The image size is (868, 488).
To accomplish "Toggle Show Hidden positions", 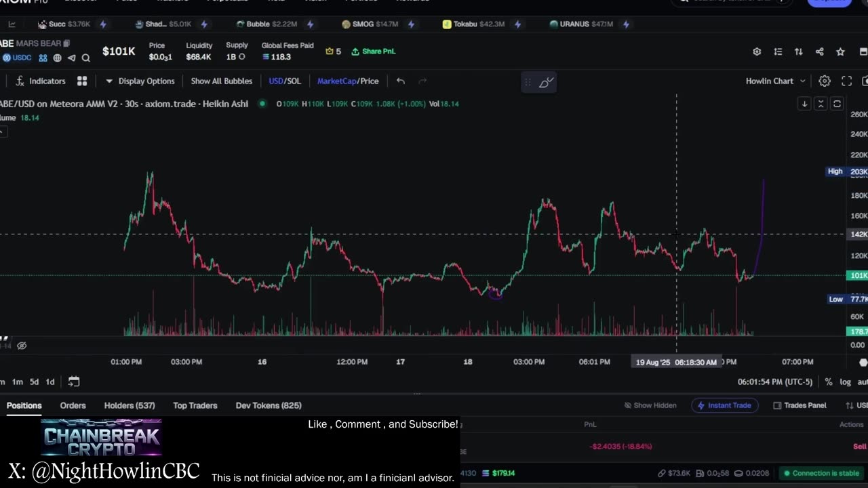I will 650,405.
